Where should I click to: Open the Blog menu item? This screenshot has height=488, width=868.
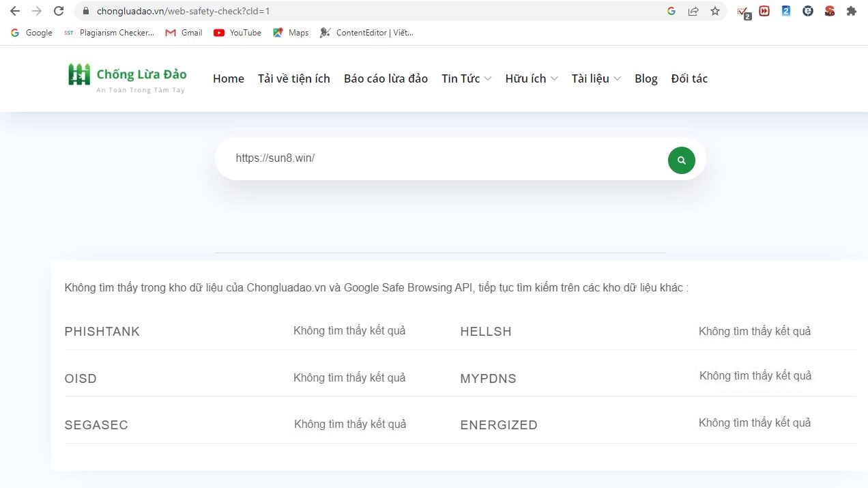(x=646, y=78)
